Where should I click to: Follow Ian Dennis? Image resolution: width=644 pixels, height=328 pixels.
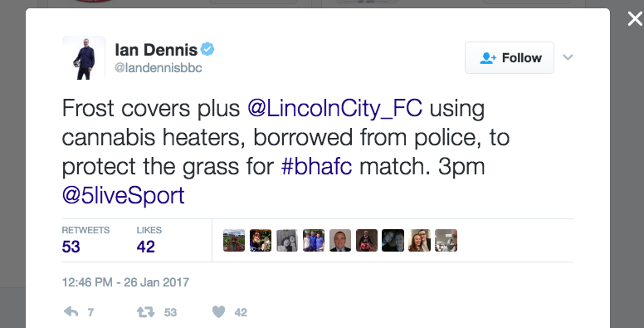tap(510, 57)
